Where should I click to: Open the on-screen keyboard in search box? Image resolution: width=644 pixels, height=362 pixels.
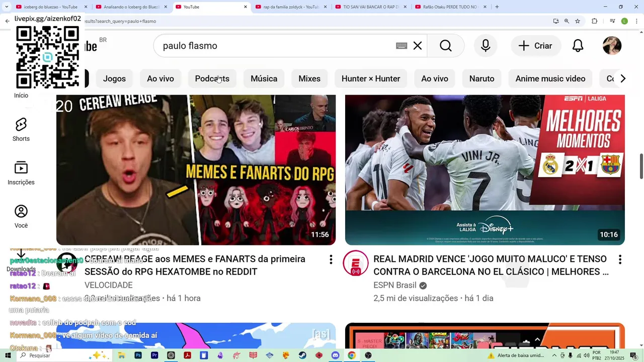pos(401,46)
